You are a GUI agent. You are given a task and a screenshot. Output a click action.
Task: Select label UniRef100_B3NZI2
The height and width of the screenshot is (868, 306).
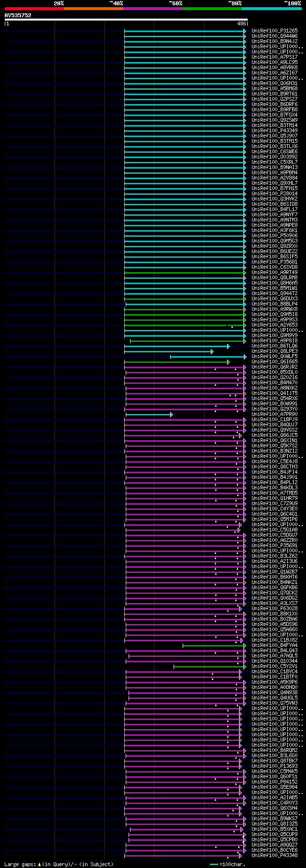coord(274,451)
